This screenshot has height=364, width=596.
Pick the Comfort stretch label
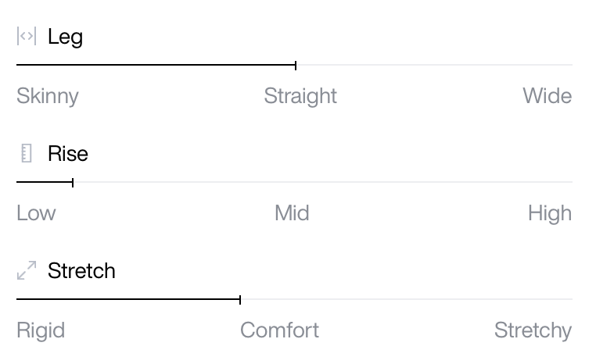coord(279,330)
